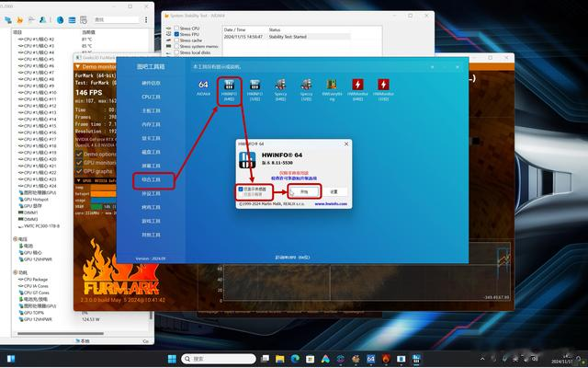Select the 综合工具 category in toolbox sidebar

[x=151, y=180]
